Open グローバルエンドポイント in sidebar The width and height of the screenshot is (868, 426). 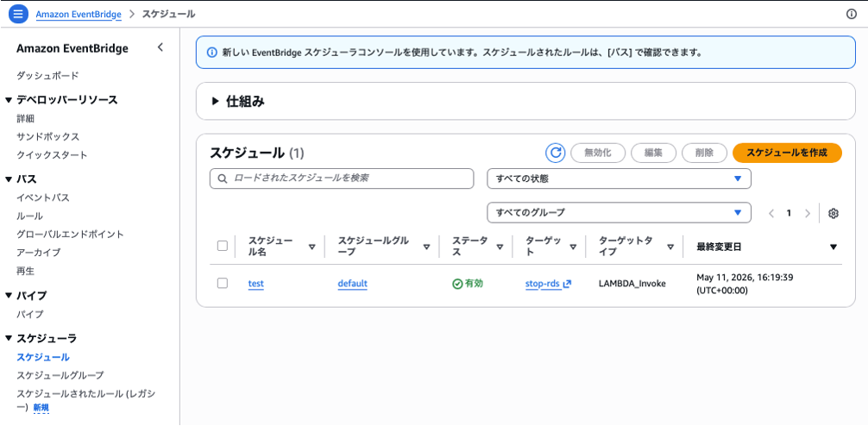pyautogui.click(x=70, y=234)
